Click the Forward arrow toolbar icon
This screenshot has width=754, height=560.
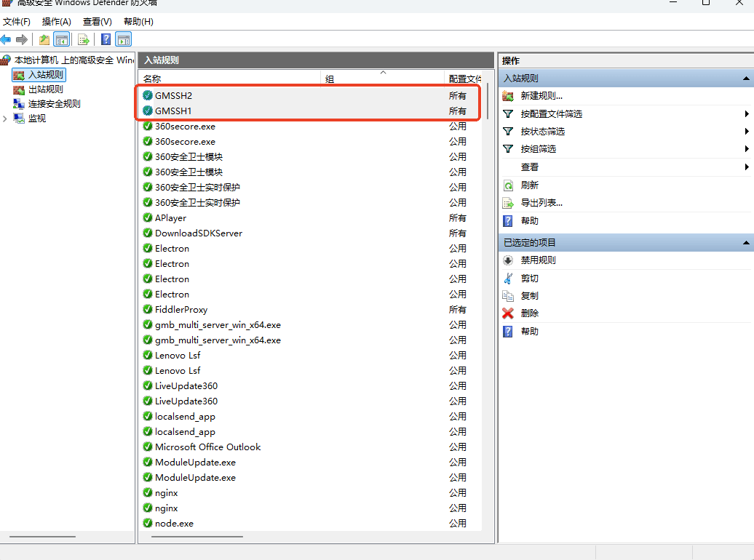tap(22, 39)
